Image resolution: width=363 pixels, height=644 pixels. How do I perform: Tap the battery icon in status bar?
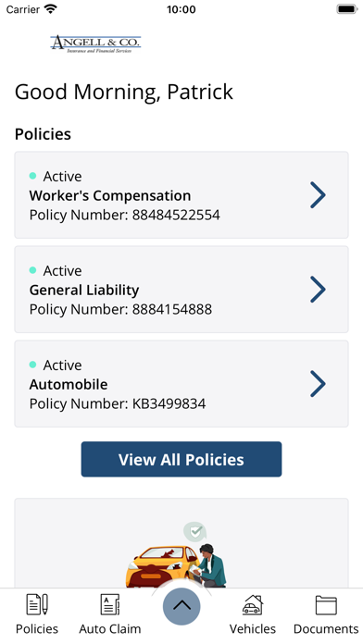pyautogui.click(x=347, y=9)
